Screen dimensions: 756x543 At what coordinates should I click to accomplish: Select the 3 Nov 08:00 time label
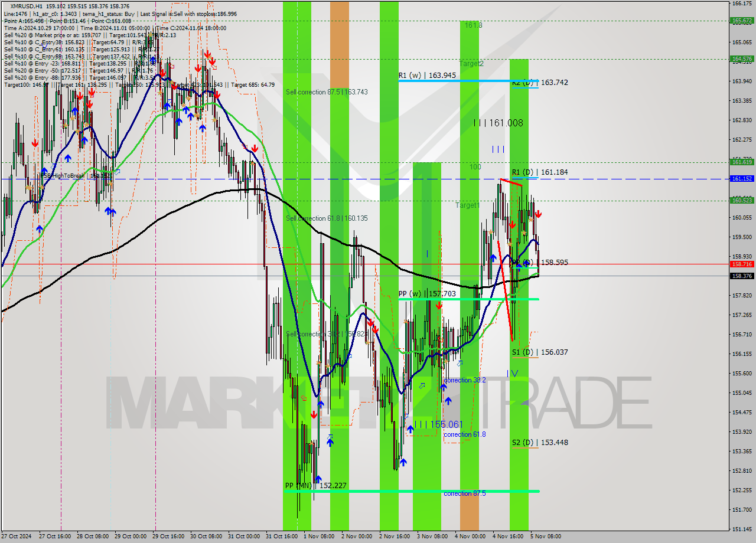(432, 537)
